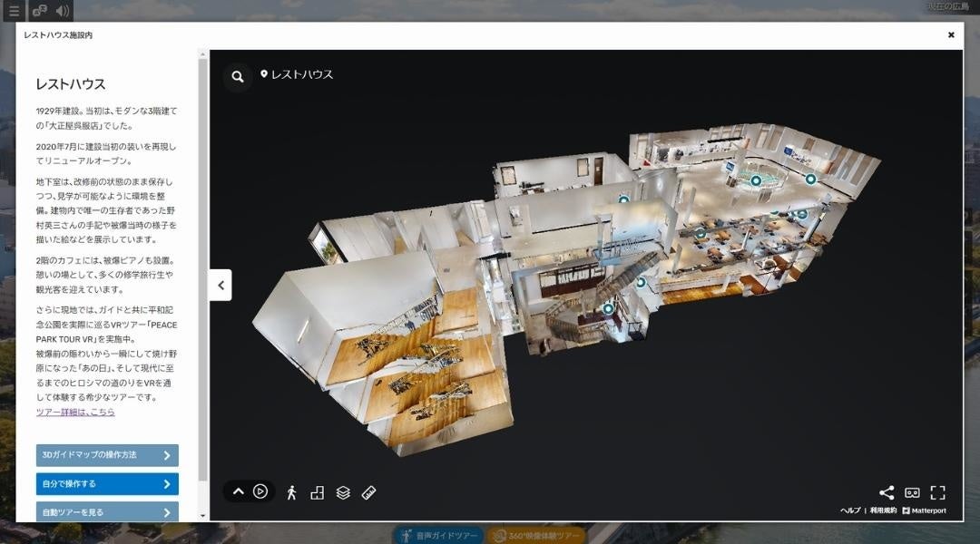Activate the measurement ruler tool
980x544 pixels.
368,492
